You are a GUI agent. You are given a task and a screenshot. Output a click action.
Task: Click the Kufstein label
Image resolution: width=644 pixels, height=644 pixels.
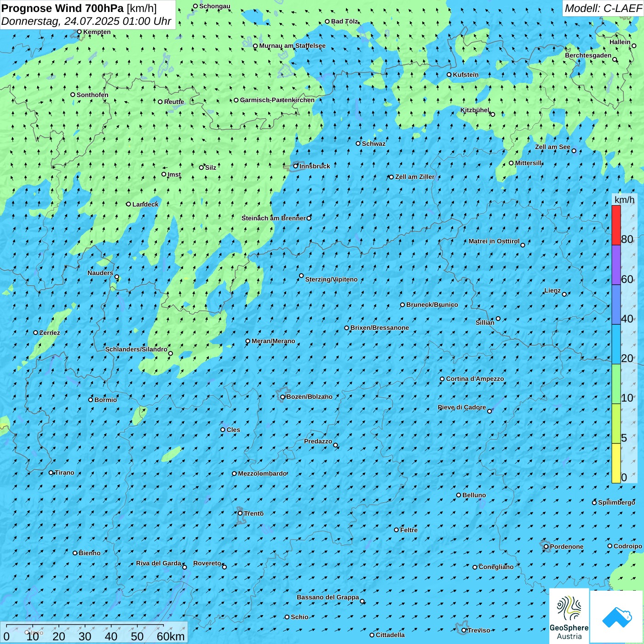pos(466,75)
